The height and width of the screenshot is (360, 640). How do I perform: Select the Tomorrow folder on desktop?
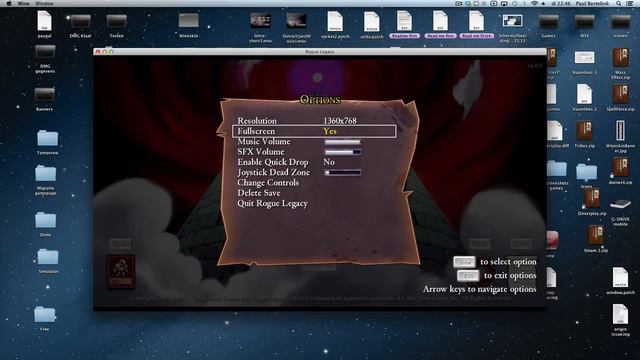click(x=47, y=138)
